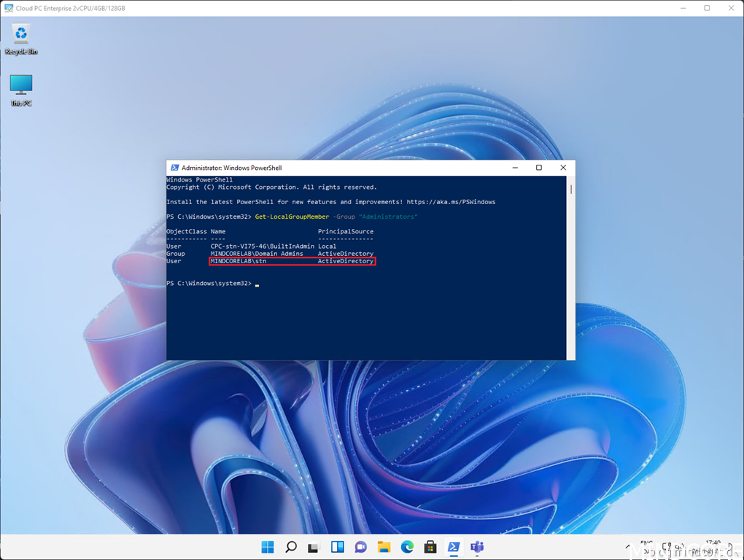Open Microsoft Teams from the taskbar
Screen dimensions: 744x560
coord(477,546)
